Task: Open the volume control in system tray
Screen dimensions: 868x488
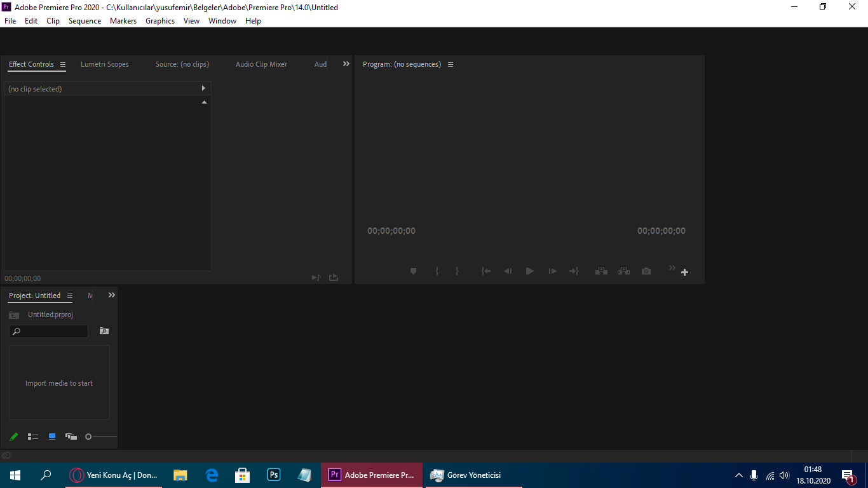Action: pos(784,475)
